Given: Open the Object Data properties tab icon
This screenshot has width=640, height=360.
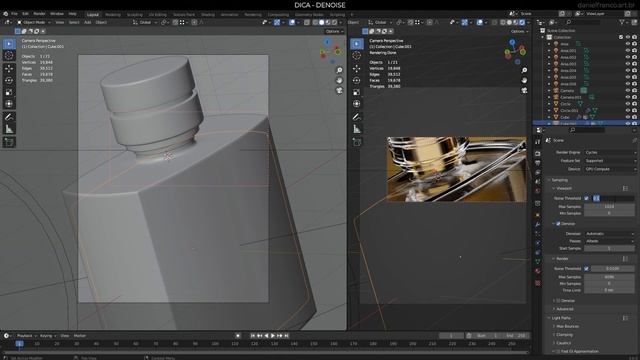Looking at the screenshot, I should (538, 262).
